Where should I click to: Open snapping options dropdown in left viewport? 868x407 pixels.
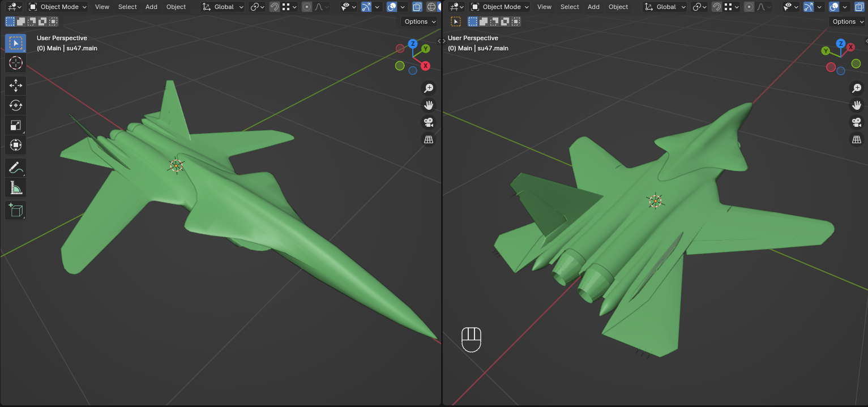[290, 7]
